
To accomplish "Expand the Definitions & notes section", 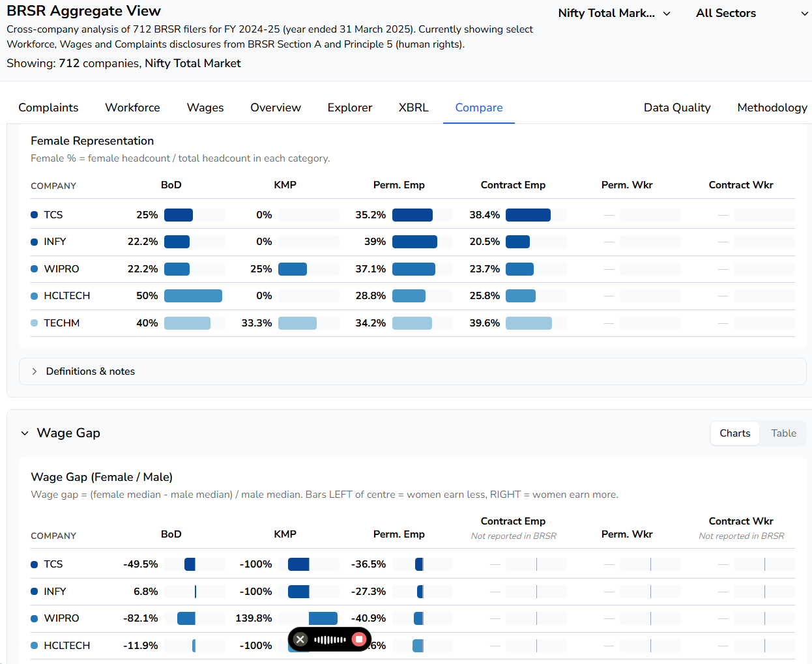I will (x=413, y=371).
